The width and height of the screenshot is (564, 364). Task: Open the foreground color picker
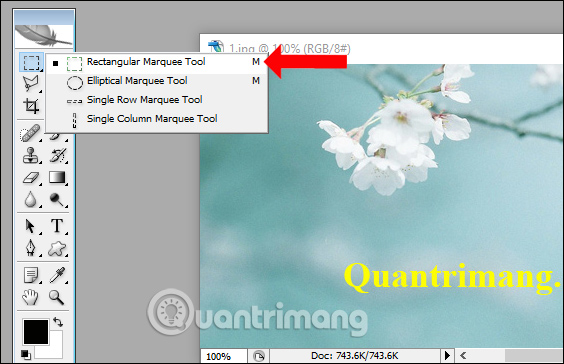point(36,332)
